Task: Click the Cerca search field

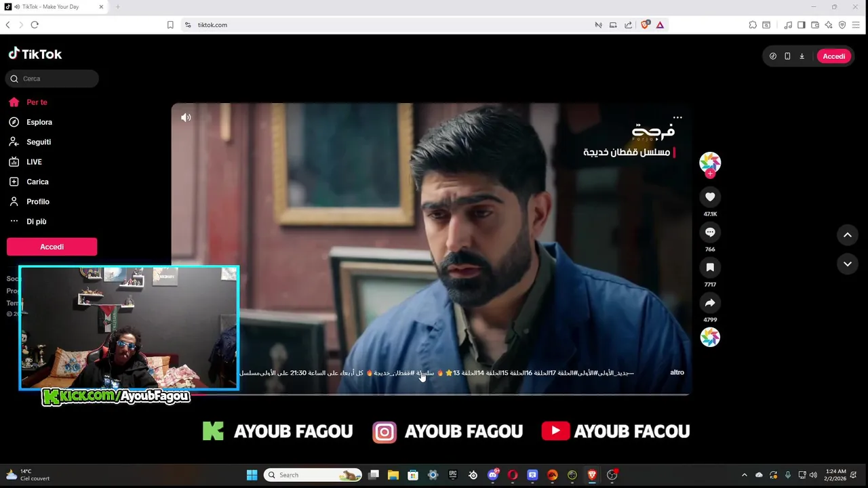Action: pyautogui.click(x=53, y=79)
